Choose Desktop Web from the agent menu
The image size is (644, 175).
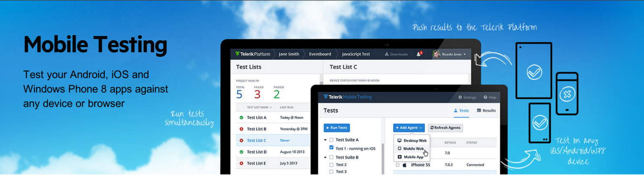[x=412, y=141]
